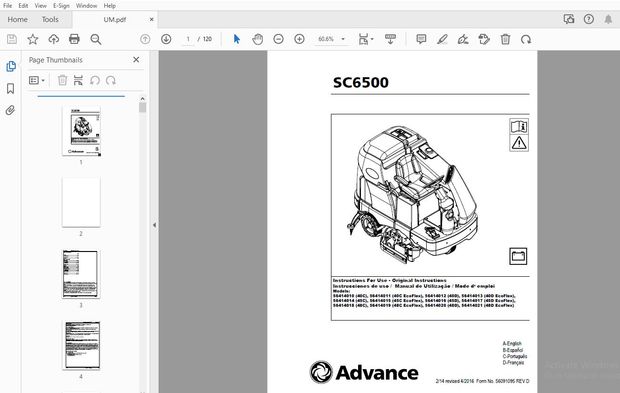Activate the hand pan tool
Image resolution: width=620 pixels, height=393 pixels.
[257, 39]
